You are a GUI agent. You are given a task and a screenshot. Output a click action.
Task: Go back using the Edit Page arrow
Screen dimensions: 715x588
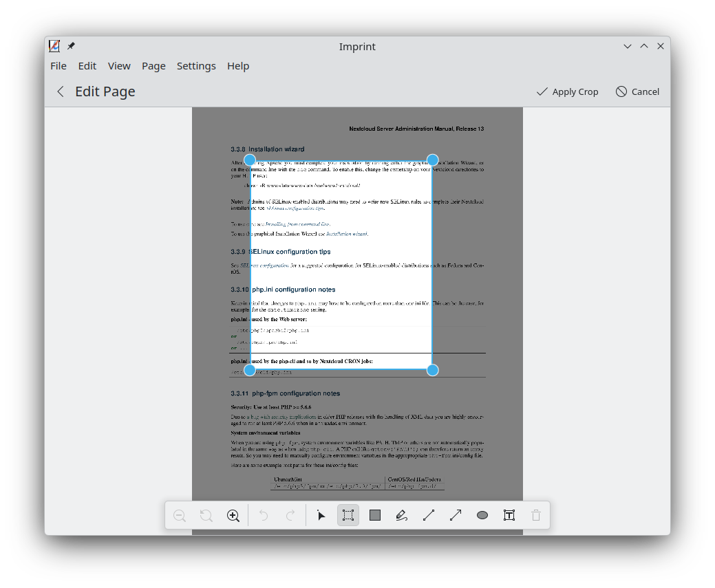[61, 91]
